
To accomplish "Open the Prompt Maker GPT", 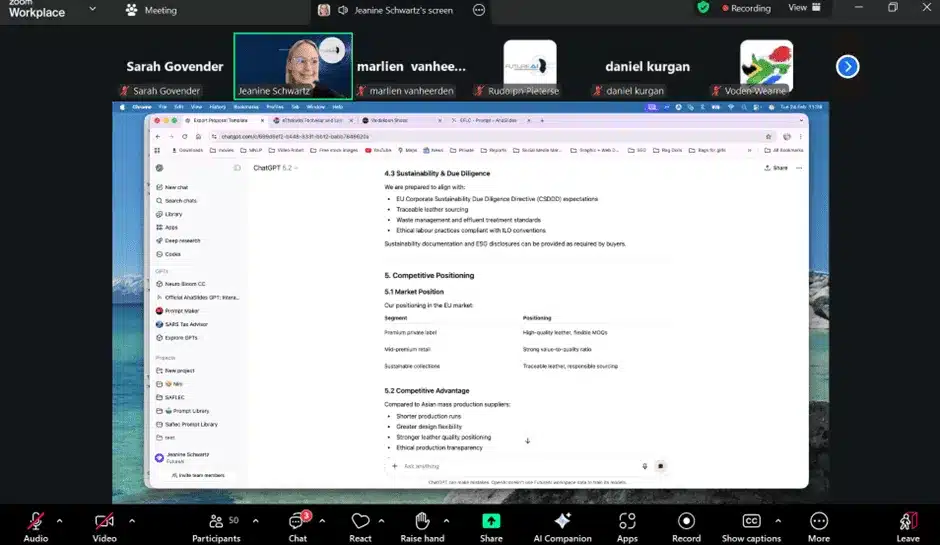I will [178, 311].
